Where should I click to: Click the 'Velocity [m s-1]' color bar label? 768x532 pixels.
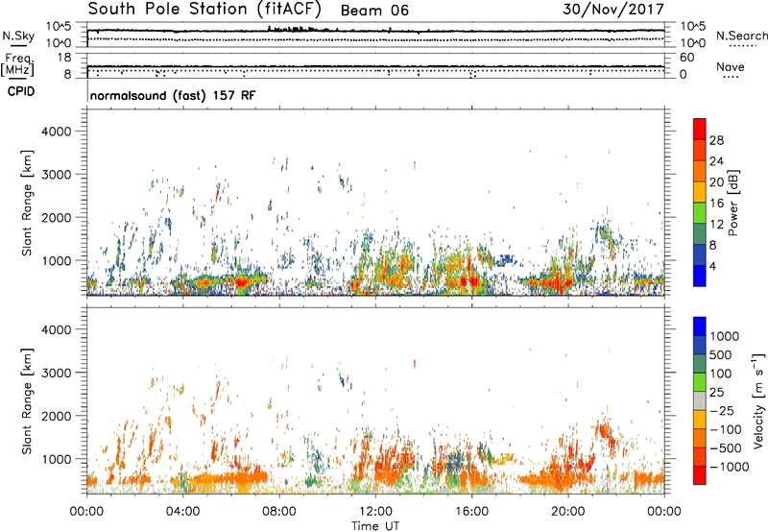pyautogui.click(x=758, y=400)
